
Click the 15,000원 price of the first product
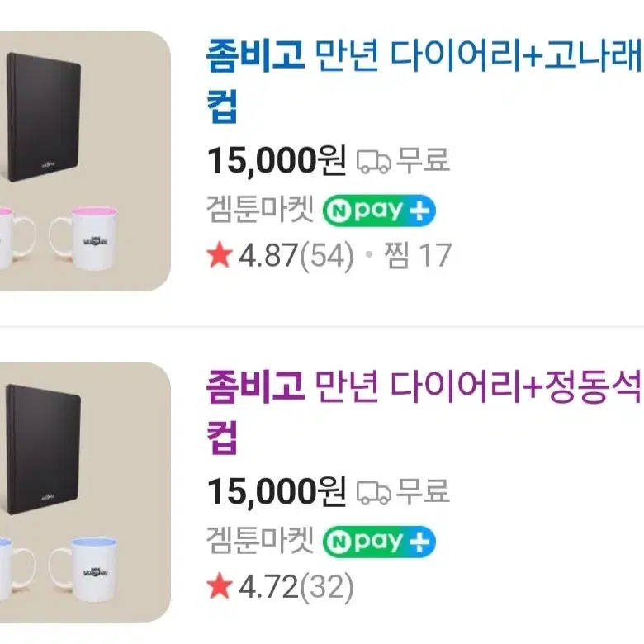coord(277,161)
